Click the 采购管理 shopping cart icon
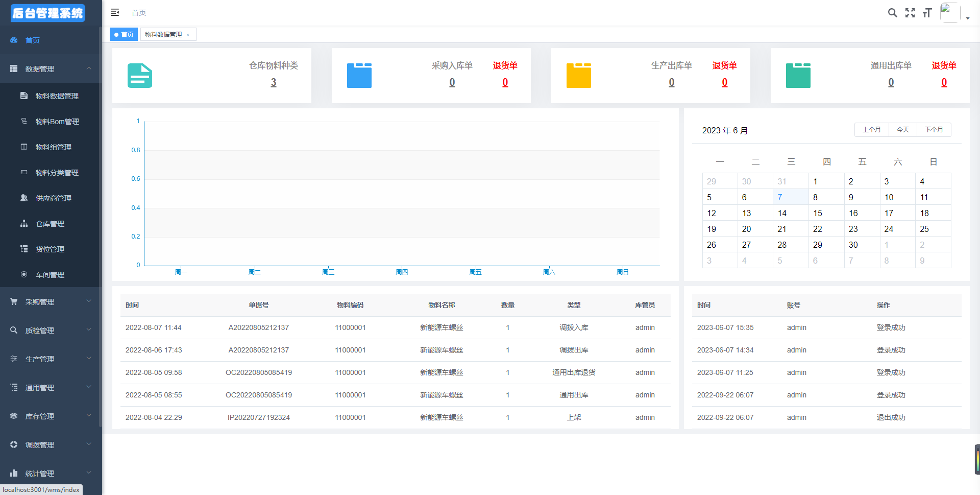The width and height of the screenshot is (980, 495). 13,301
